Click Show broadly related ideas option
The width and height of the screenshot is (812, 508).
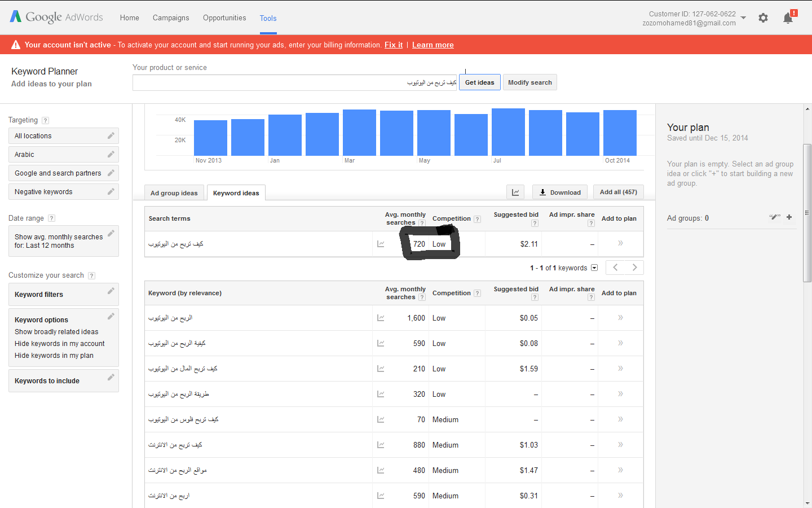click(x=56, y=332)
